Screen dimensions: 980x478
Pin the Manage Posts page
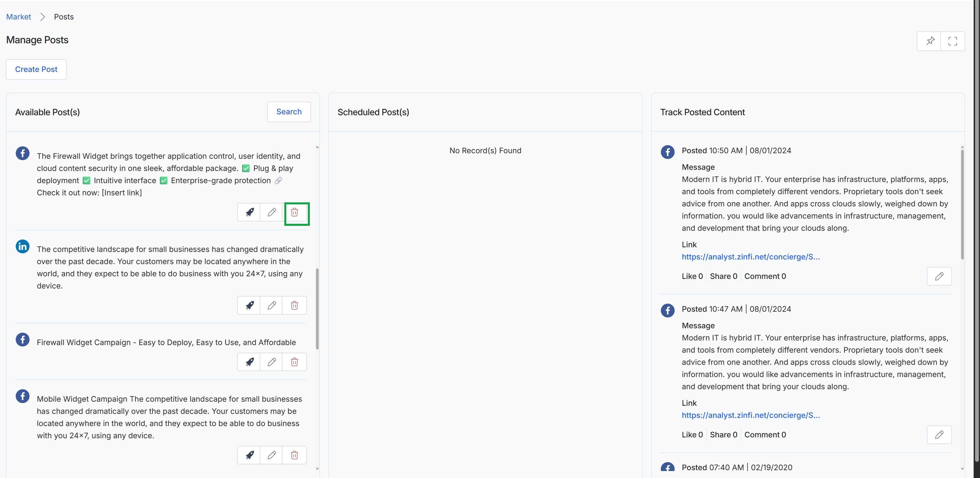coord(929,41)
